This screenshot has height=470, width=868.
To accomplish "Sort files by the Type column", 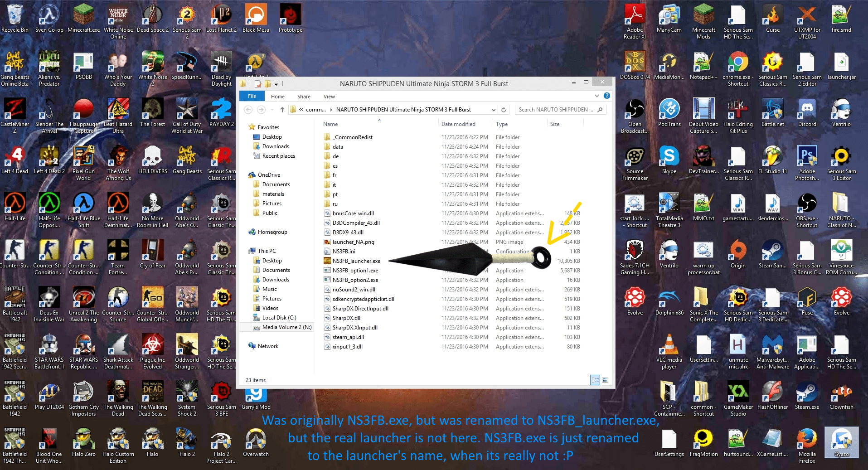I will 502,124.
